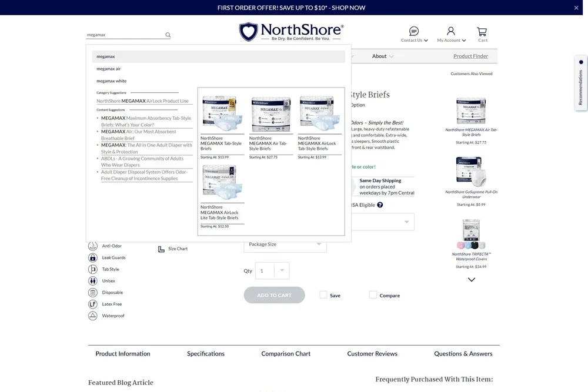Click the Latex Free LF icon
Image resolution: width=588 pixels, height=392 pixels.
pyautogui.click(x=93, y=304)
